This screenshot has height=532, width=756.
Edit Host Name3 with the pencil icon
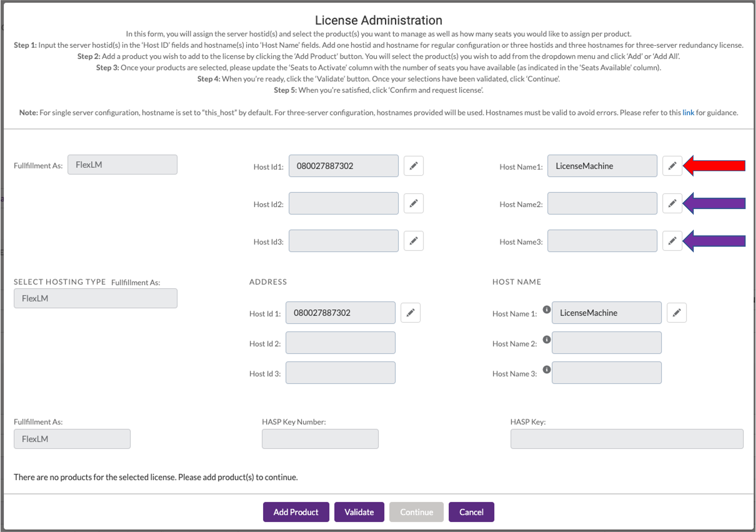point(672,241)
